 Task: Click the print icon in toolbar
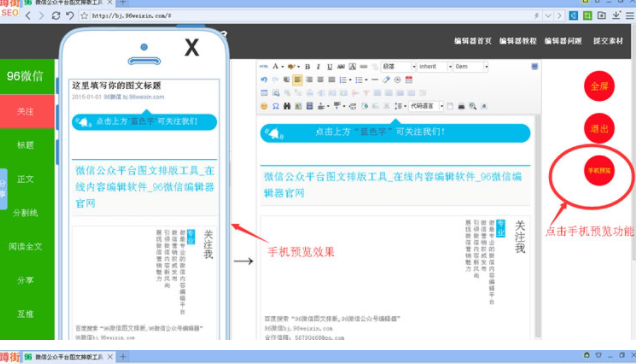tap(461, 106)
